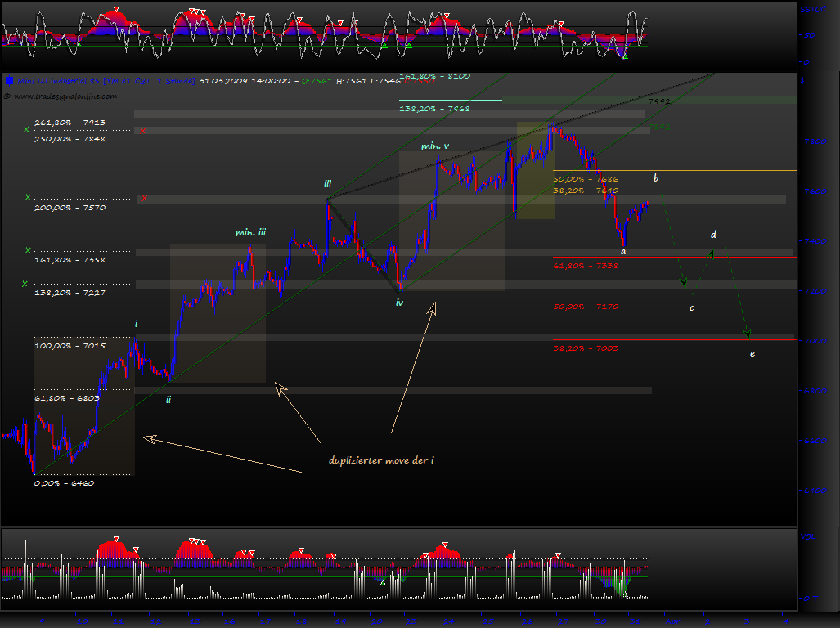The width and height of the screenshot is (840, 628).
Task: Click the green x marker beside 161,80% - 7358
Action: click(x=28, y=250)
